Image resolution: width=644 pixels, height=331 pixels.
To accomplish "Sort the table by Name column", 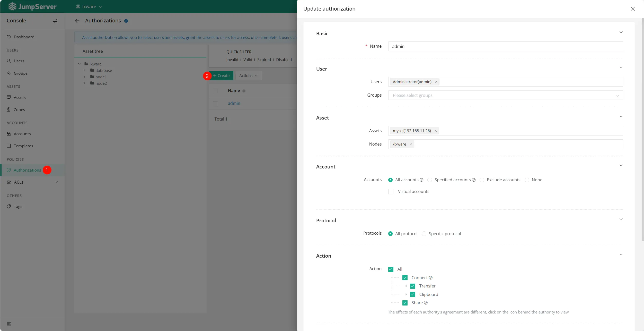I will point(244,91).
